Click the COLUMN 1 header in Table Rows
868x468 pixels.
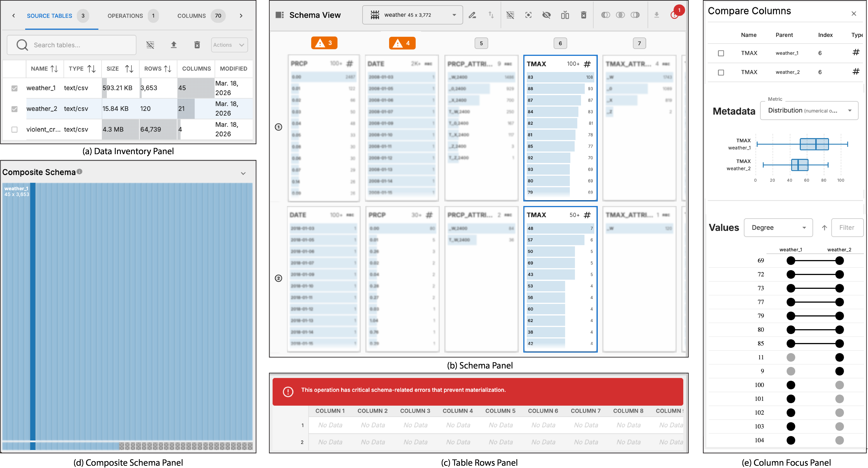[x=330, y=411]
